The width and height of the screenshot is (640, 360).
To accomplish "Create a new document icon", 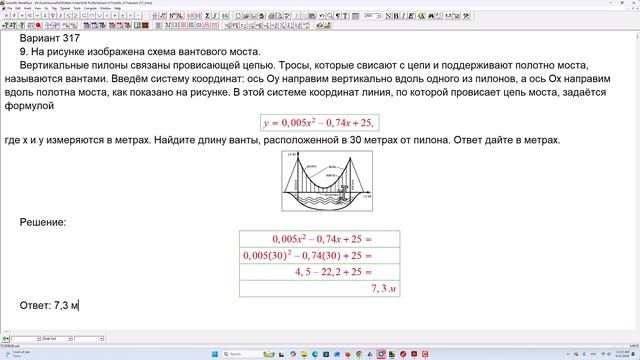I will 238,16.
